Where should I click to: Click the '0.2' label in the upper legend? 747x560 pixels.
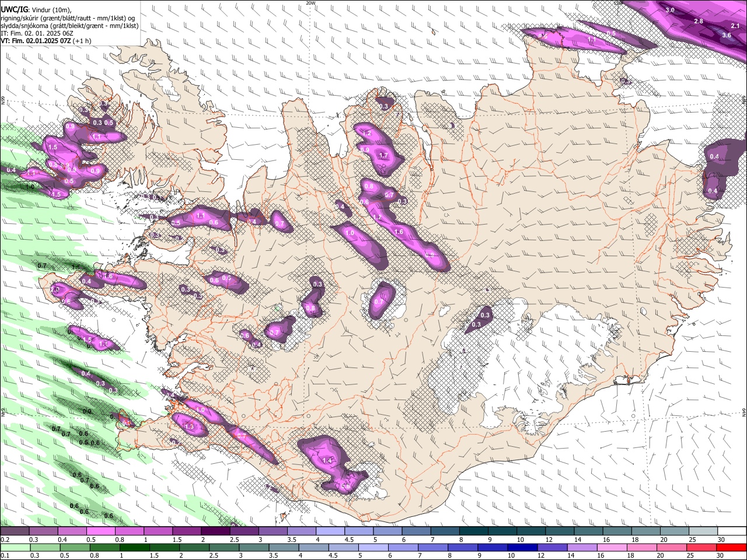(4, 540)
